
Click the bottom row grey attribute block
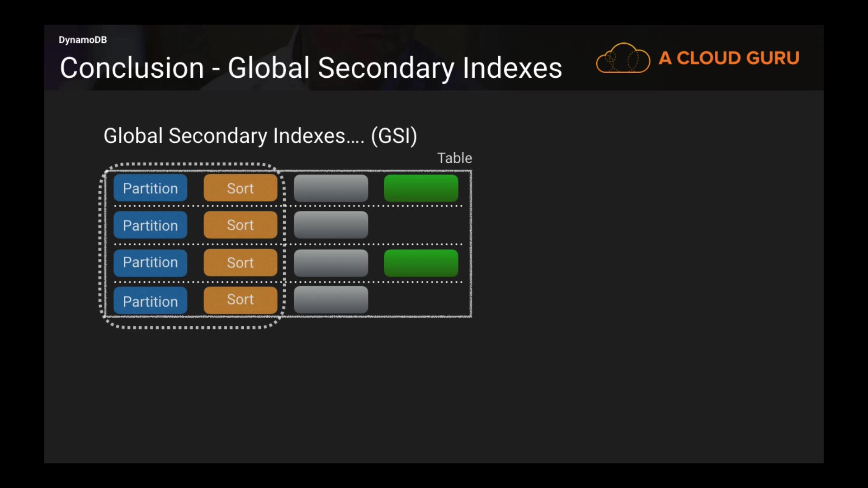pyautogui.click(x=330, y=300)
